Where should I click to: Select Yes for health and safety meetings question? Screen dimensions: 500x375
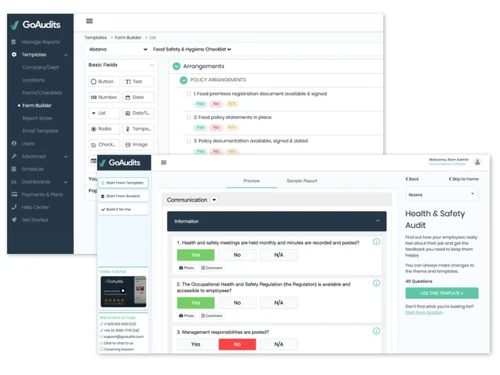pos(196,255)
